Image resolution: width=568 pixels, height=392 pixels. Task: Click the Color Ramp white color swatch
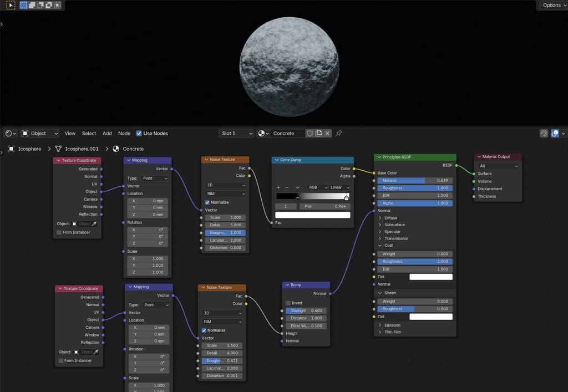click(313, 215)
